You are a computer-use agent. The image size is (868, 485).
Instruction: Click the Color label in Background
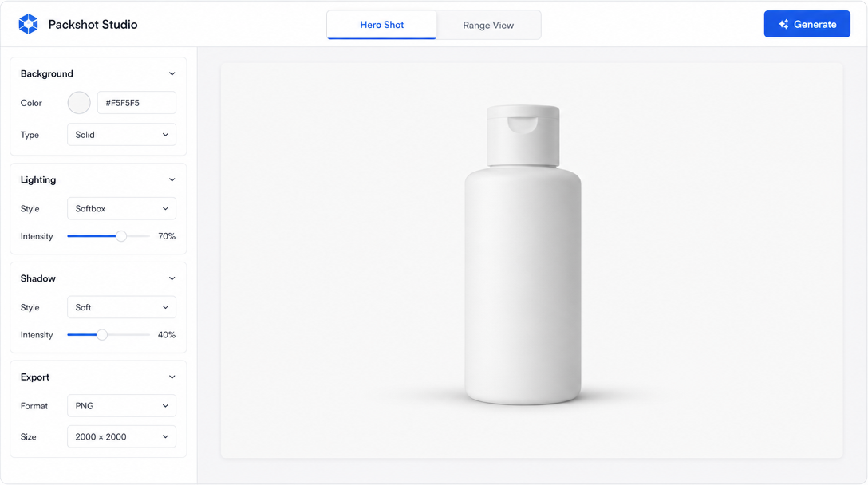click(x=31, y=103)
